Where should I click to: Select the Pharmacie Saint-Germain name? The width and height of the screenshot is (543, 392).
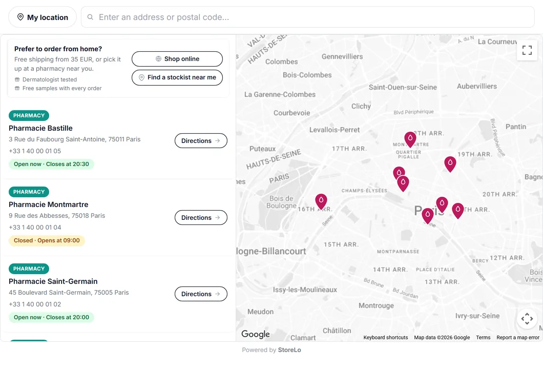53,281
